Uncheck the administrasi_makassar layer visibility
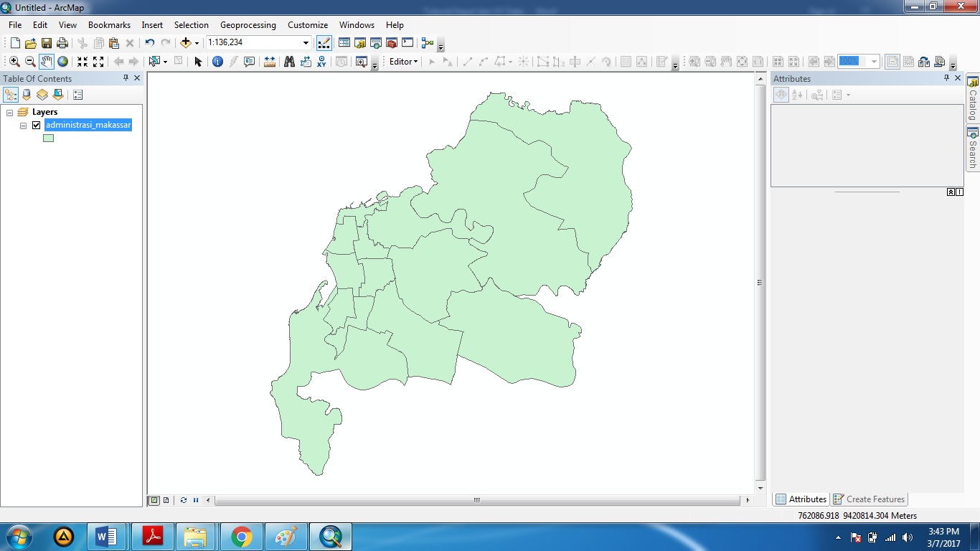This screenshot has width=980, height=551. (x=36, y=124)
